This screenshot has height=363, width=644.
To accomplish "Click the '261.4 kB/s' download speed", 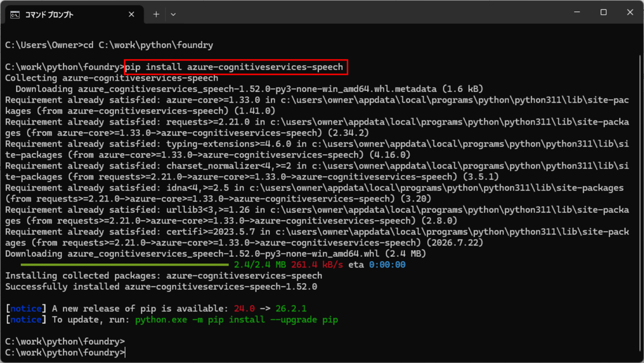I will tap(317, 265).
